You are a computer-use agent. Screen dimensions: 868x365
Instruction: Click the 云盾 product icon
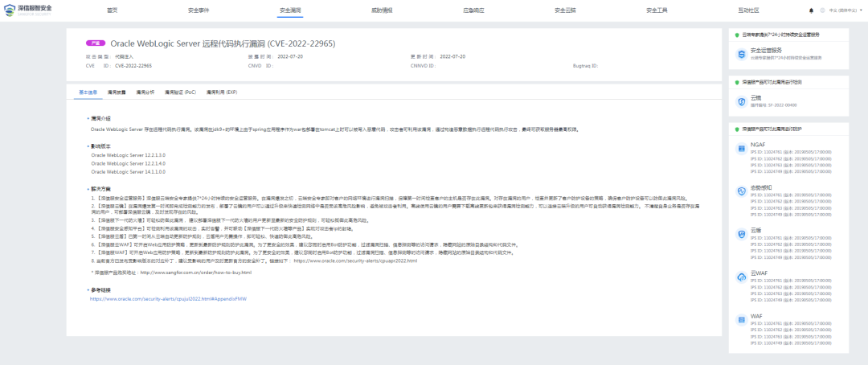pyautogui.click(x=741, y=234)
